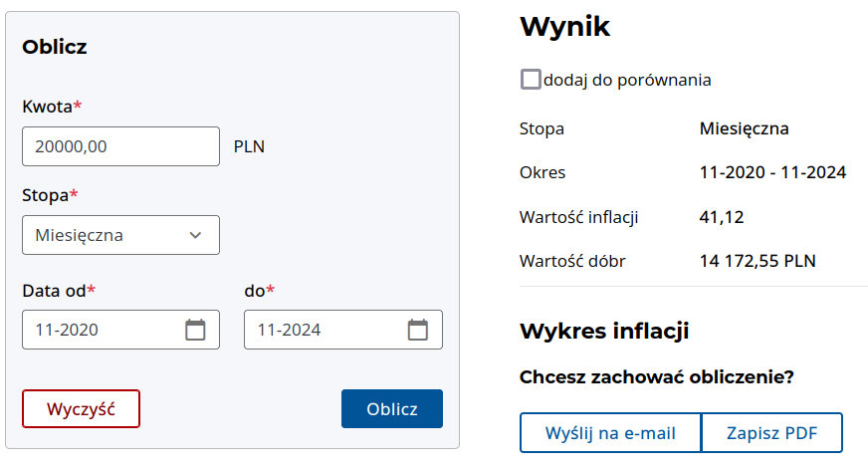Click the 11-2020 start date text

click(67, 330)
